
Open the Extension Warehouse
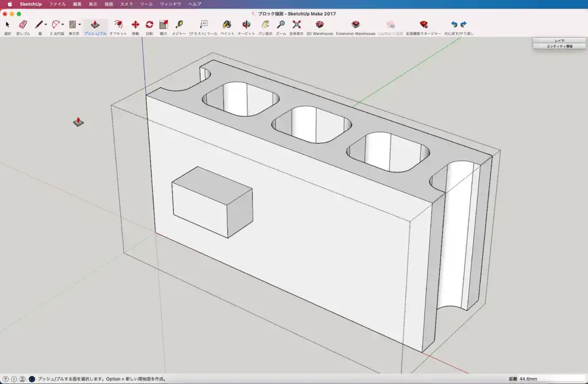tap(355, 25)
